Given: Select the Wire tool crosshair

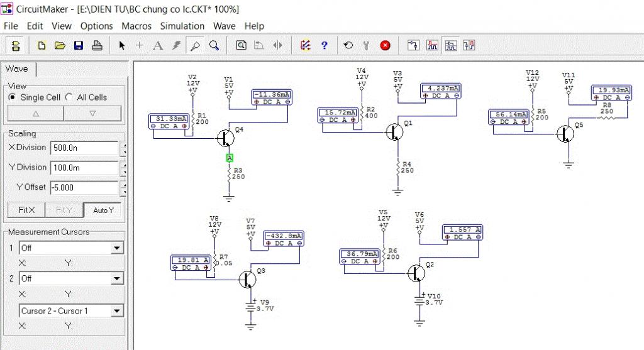Looking at the screenshot, I should pyautogui.click(x=139, y=45).
